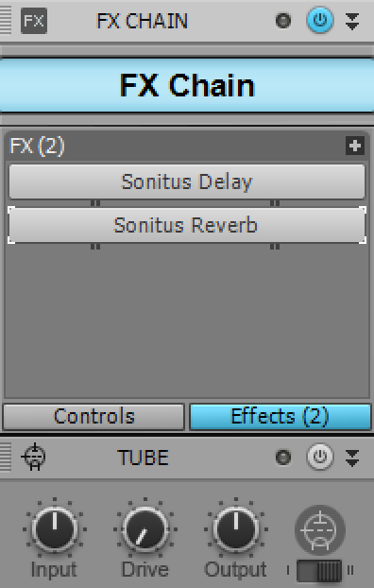Viewport: 374px width, 588px height.
Task: Click the TUBE module clip indicator LED
Action: click(283, 458)
